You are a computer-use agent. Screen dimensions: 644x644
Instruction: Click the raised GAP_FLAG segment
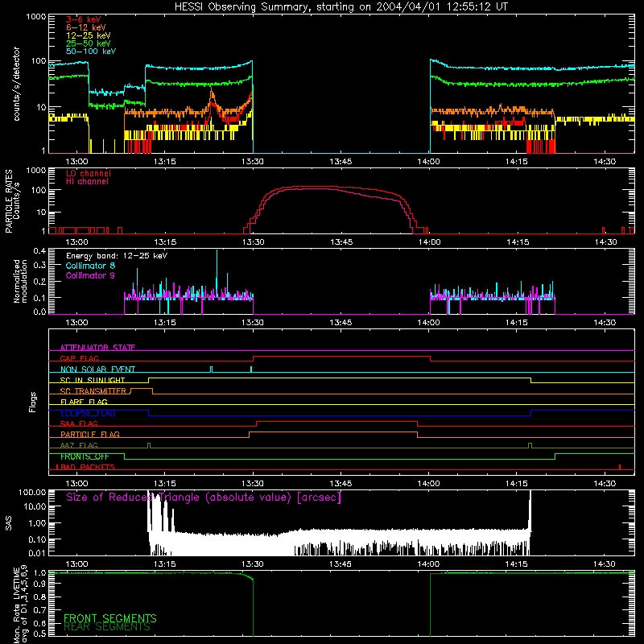[x=341, y=357]
